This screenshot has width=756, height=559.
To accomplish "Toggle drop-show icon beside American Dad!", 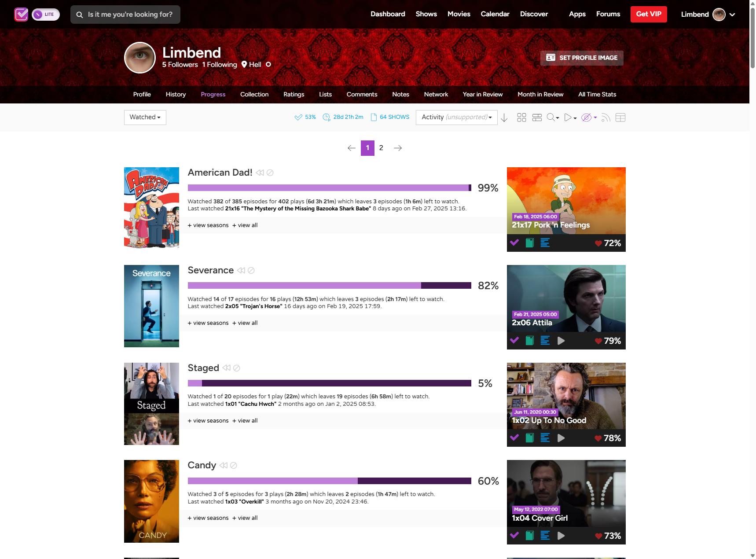I will tap(270, 173).
